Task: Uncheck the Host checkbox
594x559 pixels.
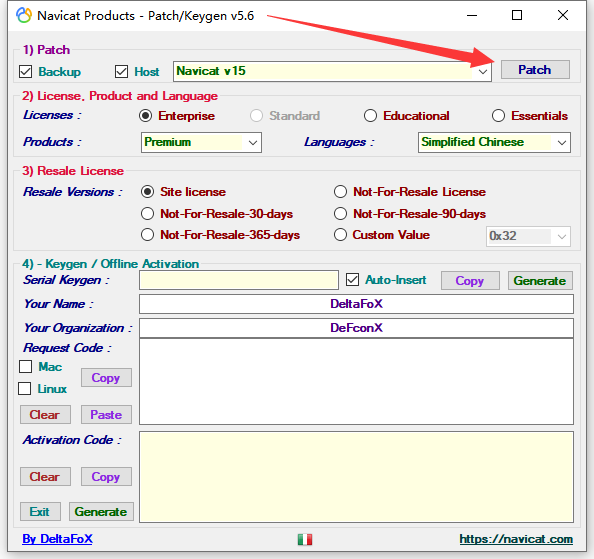Action: click(x=121, y=71)
